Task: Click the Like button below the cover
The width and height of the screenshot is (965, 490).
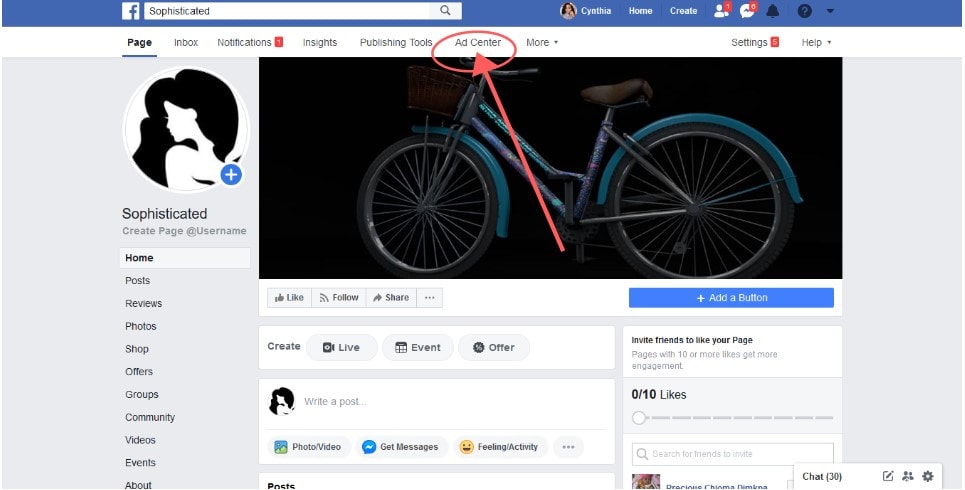Action: click(289, 297)
